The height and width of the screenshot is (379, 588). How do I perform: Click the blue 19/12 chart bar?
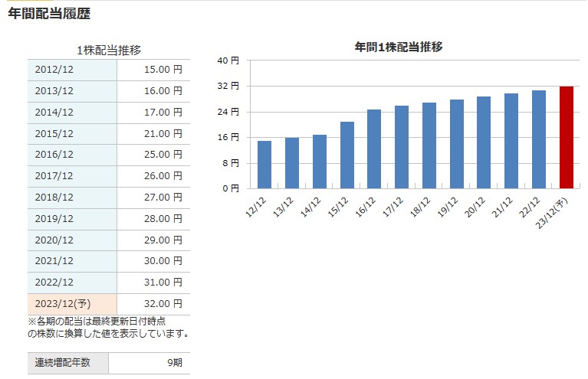pyautogui.click(x=457, y=144)
